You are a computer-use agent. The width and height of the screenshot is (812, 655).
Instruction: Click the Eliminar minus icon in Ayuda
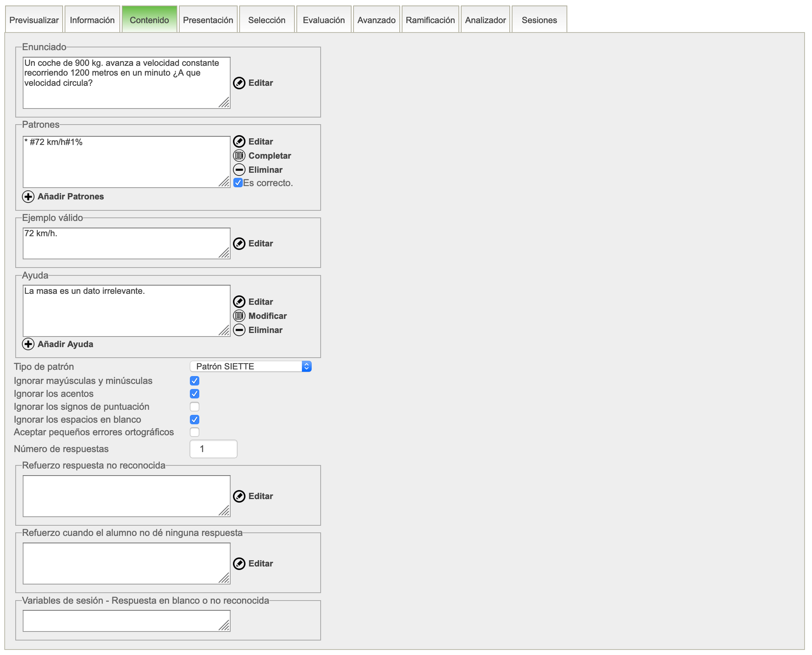pos(239,330)
